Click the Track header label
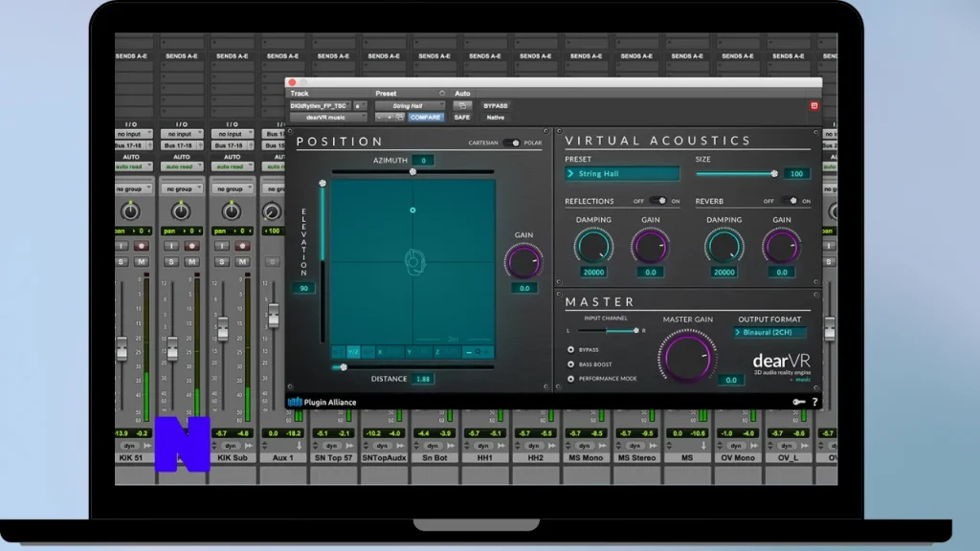 pos(300,94)
